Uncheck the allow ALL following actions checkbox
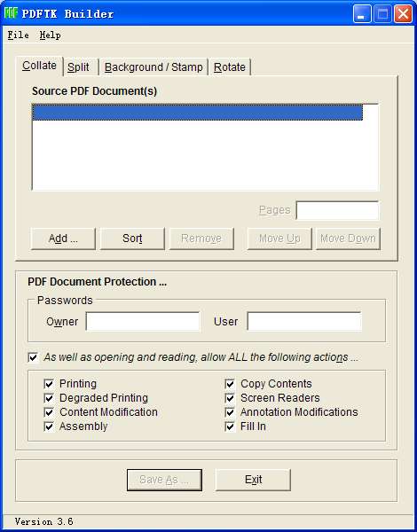The image size is (417, 532). point(34,357)
